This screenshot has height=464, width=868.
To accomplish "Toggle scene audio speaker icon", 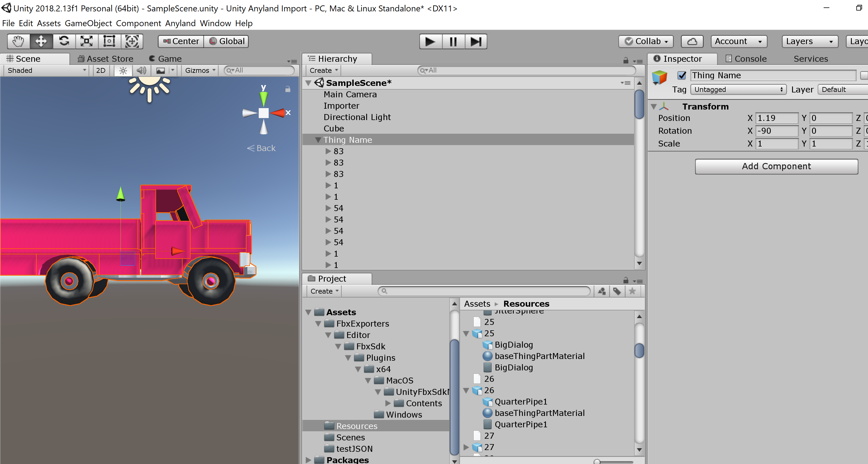I will (x=141, y=71).
